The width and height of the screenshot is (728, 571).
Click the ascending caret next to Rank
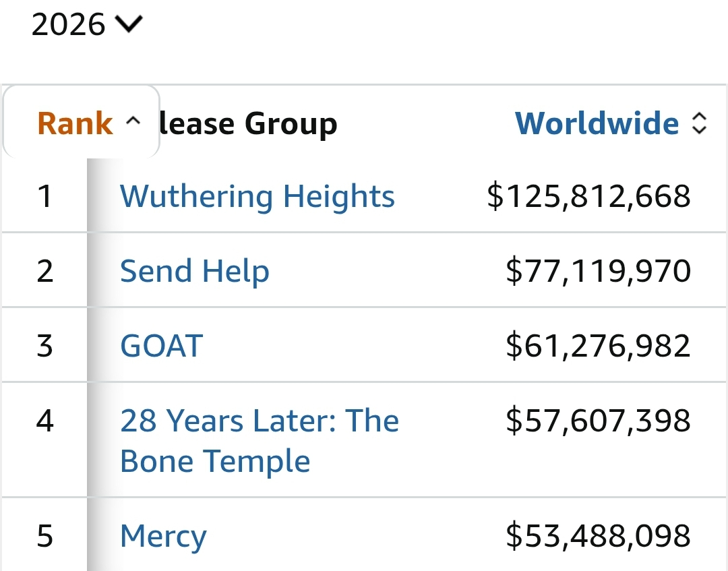coord(133,122)
